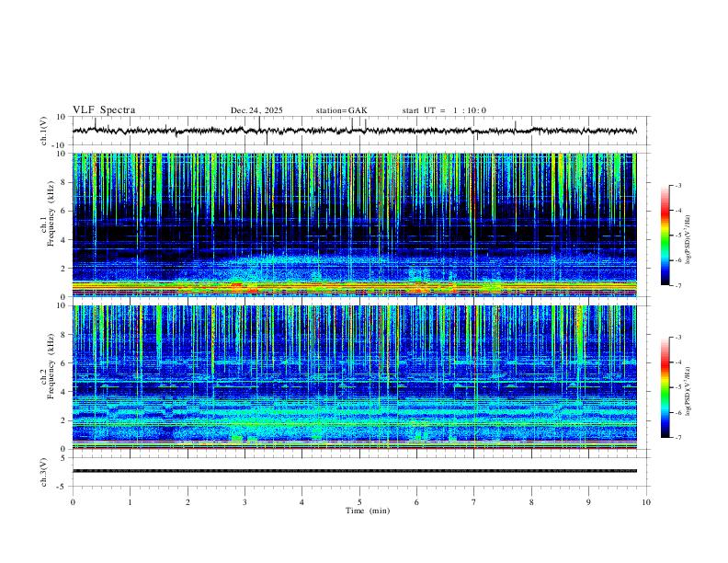Click the time-axis end tick label "10"

pos(646,502)
